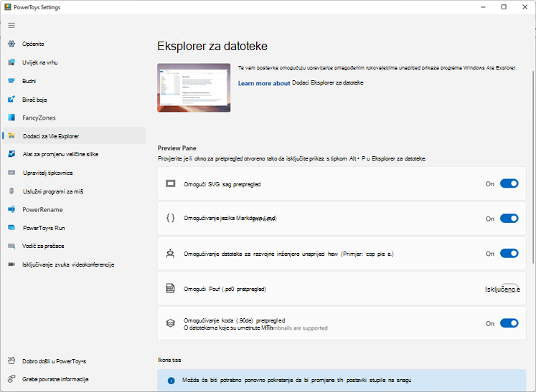Enable the PDF preview switch

[509, 289]
